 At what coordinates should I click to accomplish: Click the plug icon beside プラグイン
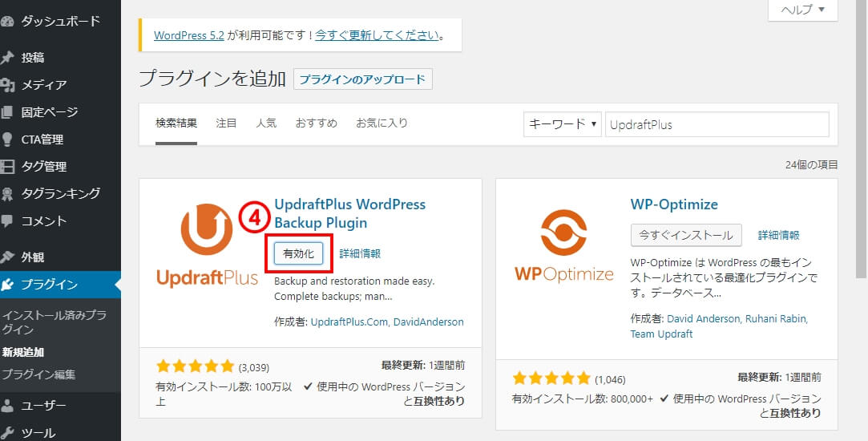[x=6, y=285]
